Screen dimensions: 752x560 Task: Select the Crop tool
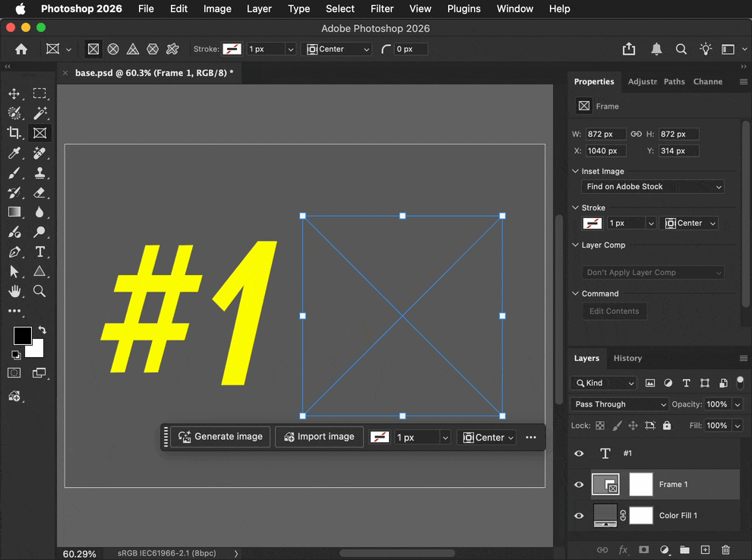point(14,133)
